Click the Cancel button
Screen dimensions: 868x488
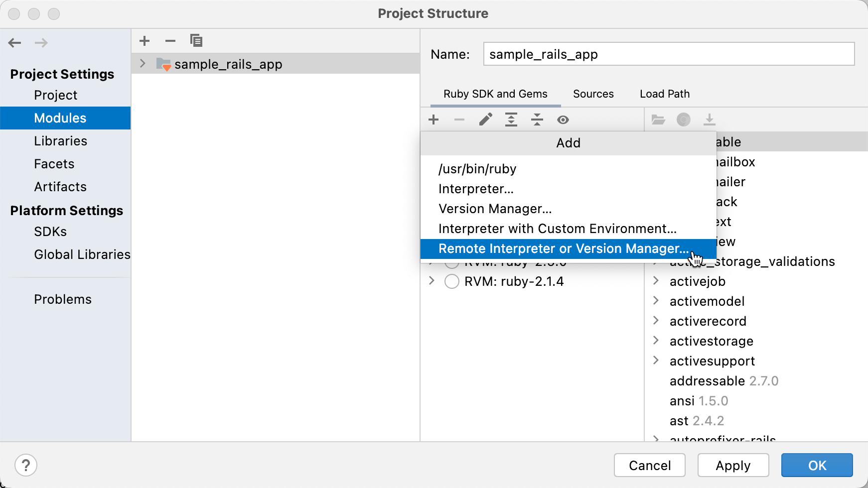[650, 466]
